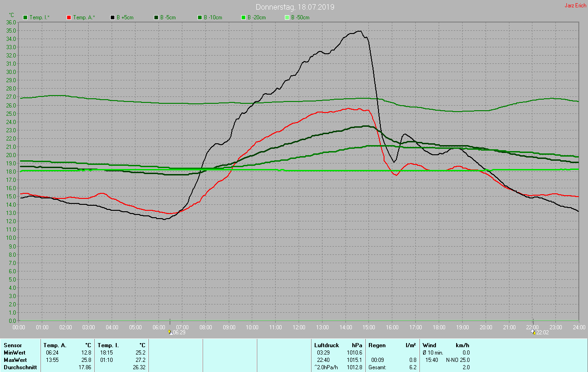The height and width of the screenshot is (372, 588).
Task: Click the light green B -50cm legend swatch
Action: click(x=287, y=17)
